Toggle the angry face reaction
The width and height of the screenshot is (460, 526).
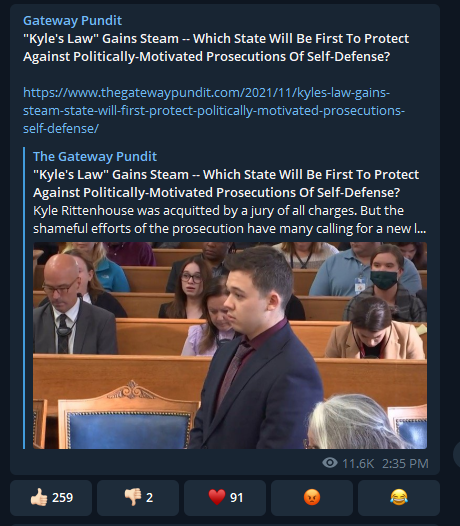pos(312,497)
